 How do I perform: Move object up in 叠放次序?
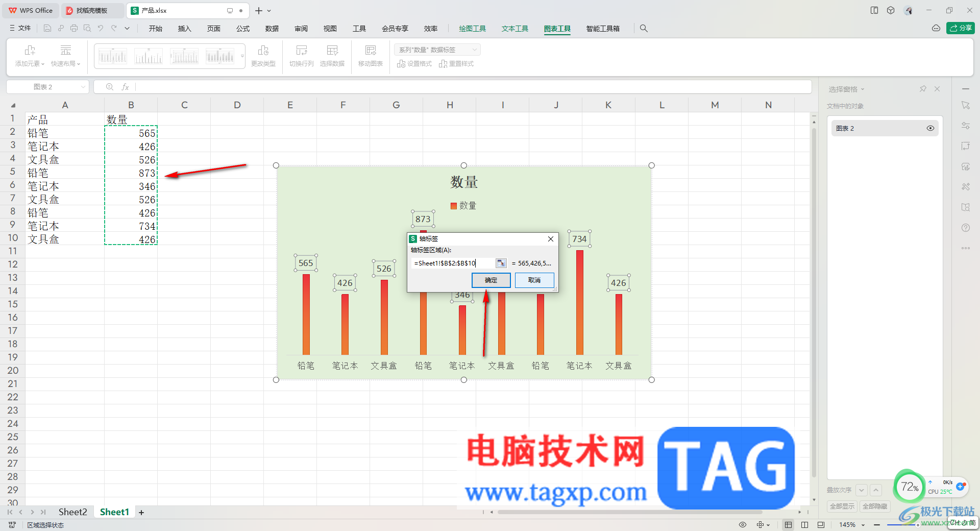876,490
